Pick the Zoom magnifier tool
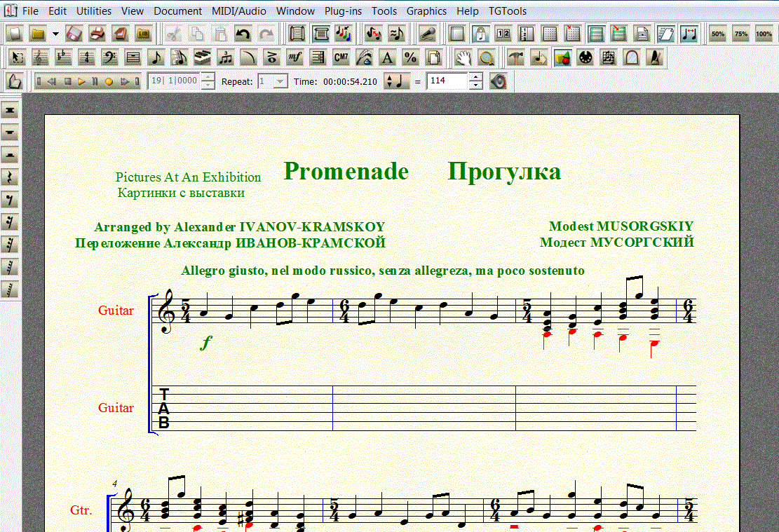The width and height of the screenshot is (779, 532). pos(487,57)
